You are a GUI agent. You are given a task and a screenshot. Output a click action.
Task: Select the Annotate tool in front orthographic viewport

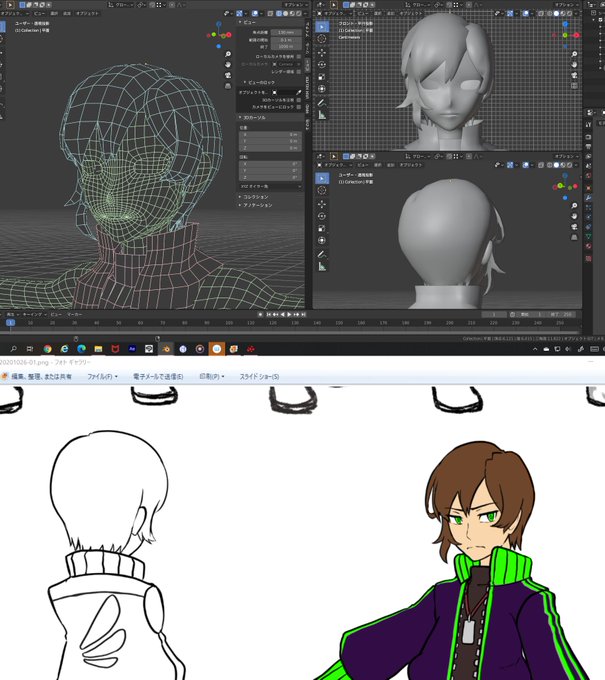click(322, 103)
